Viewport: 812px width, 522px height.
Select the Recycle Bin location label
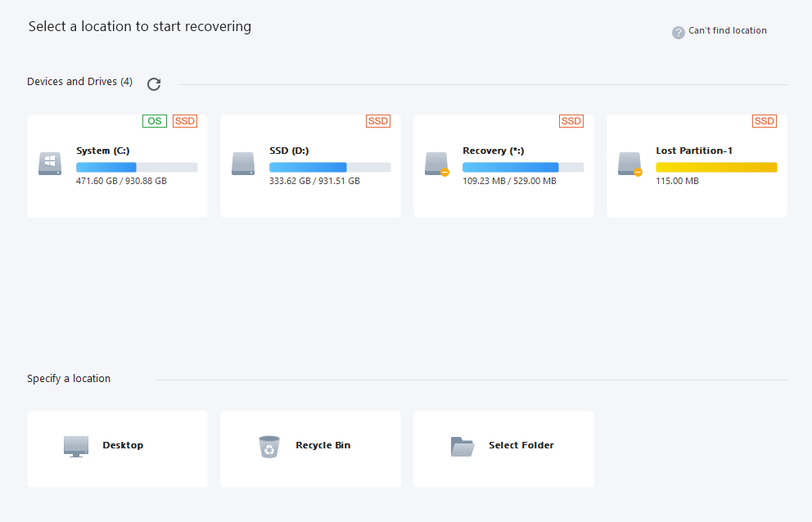tap(323, 445)
